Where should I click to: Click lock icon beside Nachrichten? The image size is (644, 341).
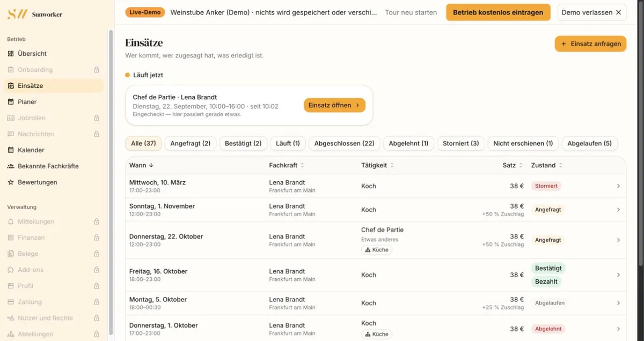click(97, 134)
